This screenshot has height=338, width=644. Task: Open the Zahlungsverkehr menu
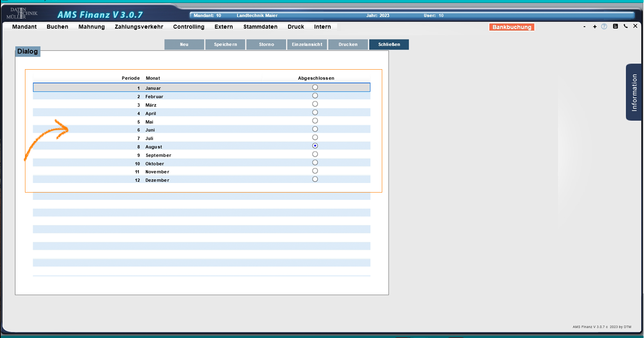[x=139, y=27]
